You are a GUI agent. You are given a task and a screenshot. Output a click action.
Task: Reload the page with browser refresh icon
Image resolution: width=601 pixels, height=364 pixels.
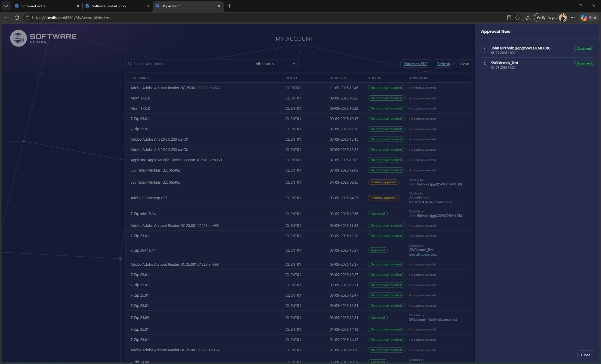(x=17, y=18)
